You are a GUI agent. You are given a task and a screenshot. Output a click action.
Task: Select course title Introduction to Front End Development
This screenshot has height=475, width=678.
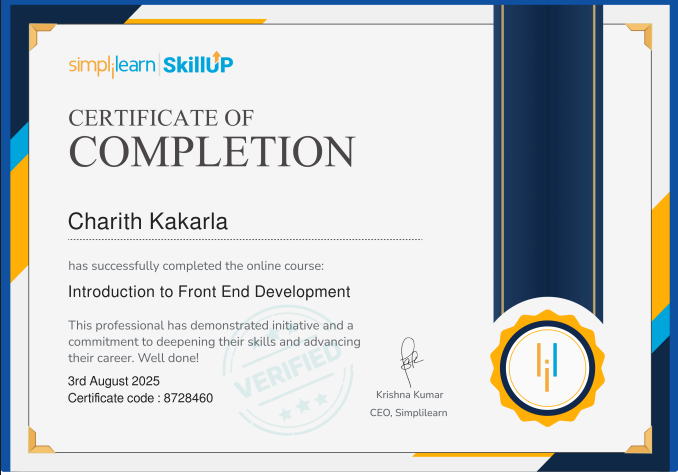pyautogui.click(x=209, y=292)
